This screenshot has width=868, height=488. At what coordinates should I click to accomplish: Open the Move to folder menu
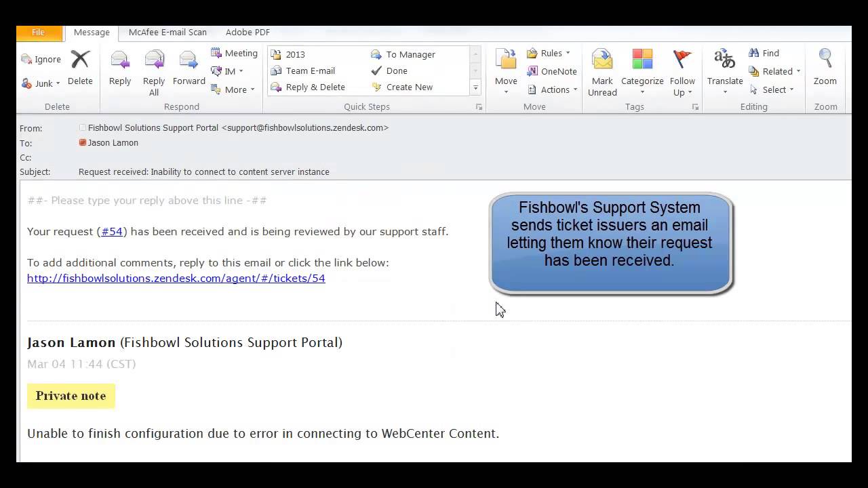[506, 72]
